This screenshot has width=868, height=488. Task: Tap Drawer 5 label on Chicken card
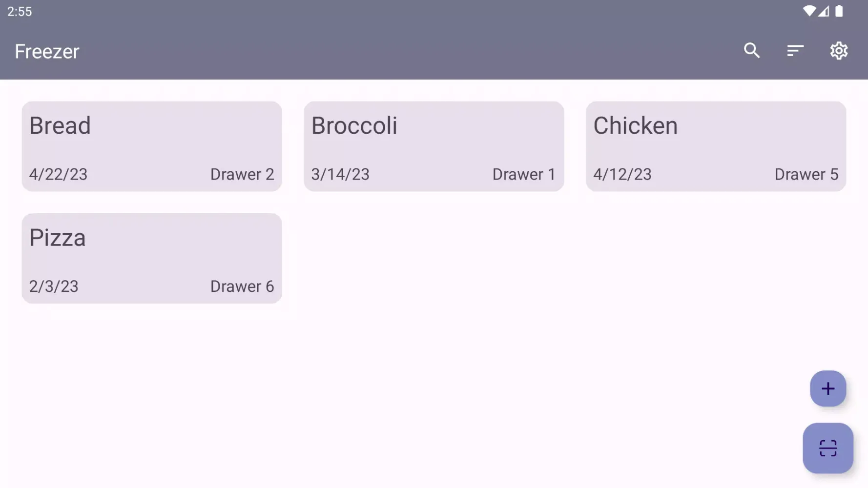pyautogui.click(x=806, y=174)
